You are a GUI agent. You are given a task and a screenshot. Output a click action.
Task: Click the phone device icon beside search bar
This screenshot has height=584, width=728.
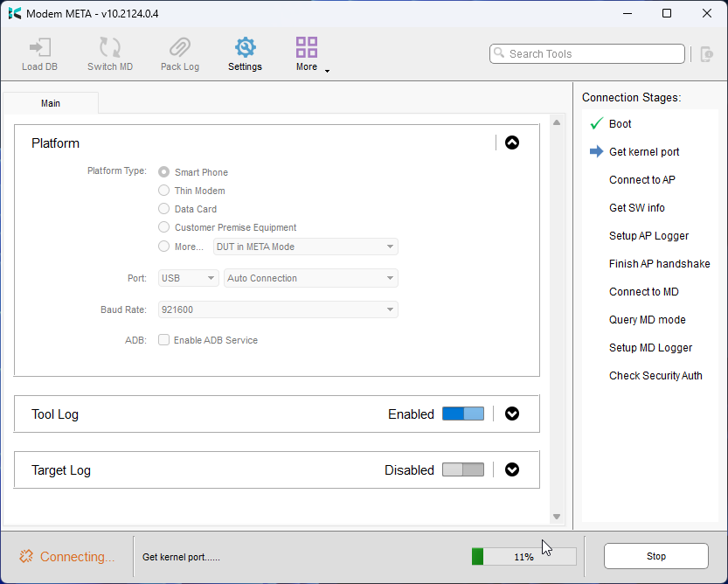pos(705,53)
